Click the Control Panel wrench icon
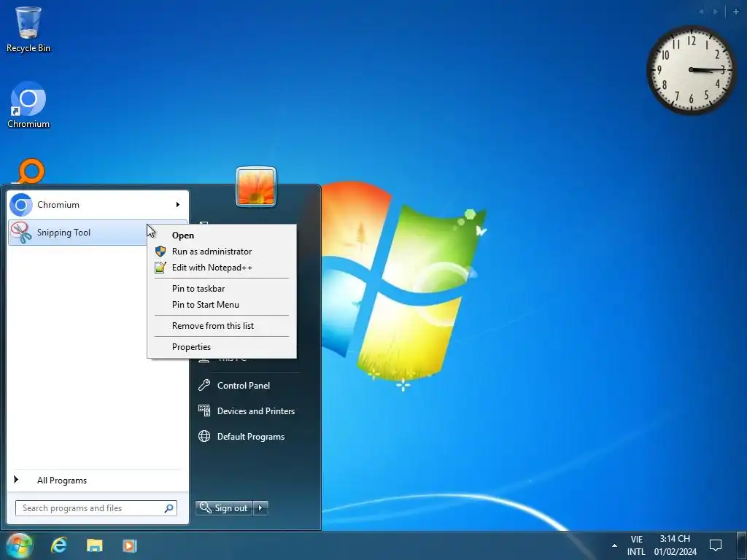The image size is (747, 560). [204, 385]
